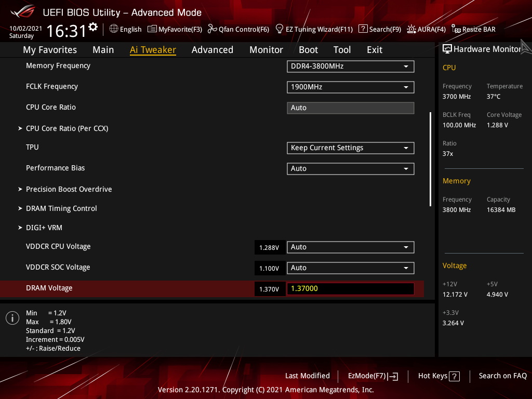The image size is (532, 399).
Task: Click the ROG logo icon
Action: click(23, 11)
